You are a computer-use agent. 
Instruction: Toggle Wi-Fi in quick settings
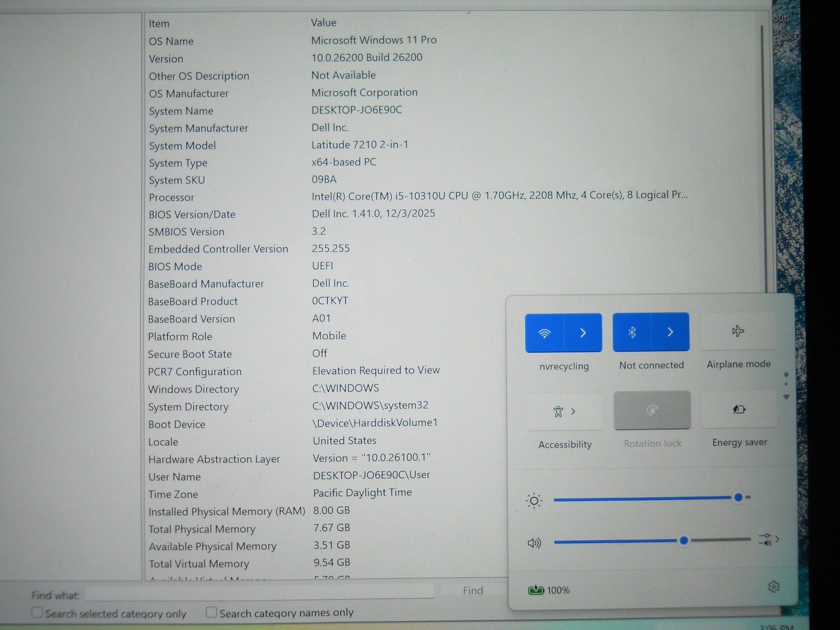(544, 333)
